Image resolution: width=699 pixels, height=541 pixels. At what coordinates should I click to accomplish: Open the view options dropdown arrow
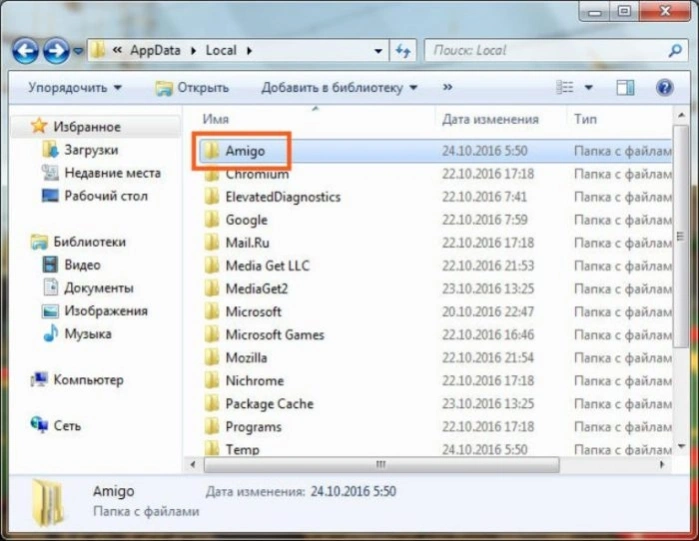(x=588, y=88)
